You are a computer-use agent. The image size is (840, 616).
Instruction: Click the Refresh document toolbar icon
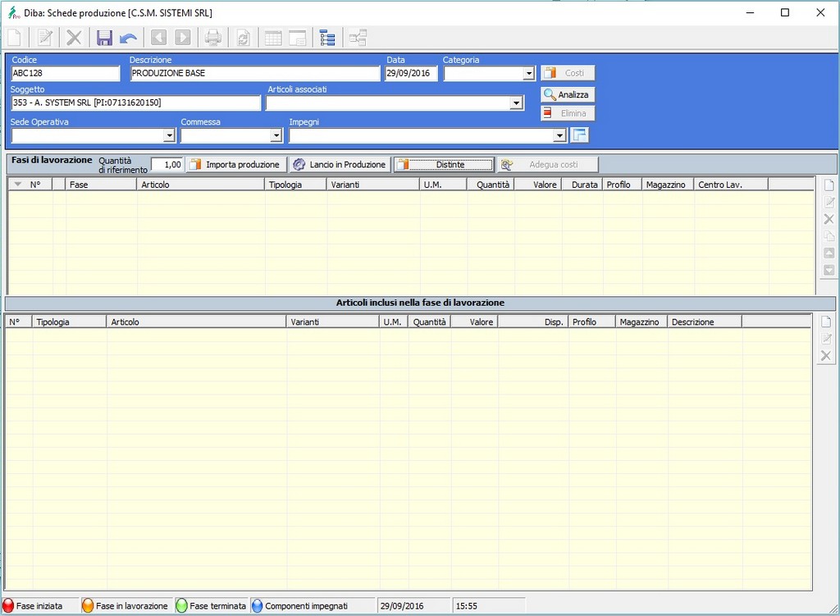click(x=243, y=38)
